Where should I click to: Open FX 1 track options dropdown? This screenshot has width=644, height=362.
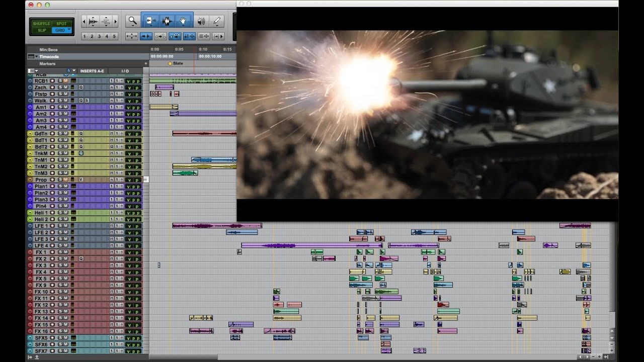pos(30,252)
